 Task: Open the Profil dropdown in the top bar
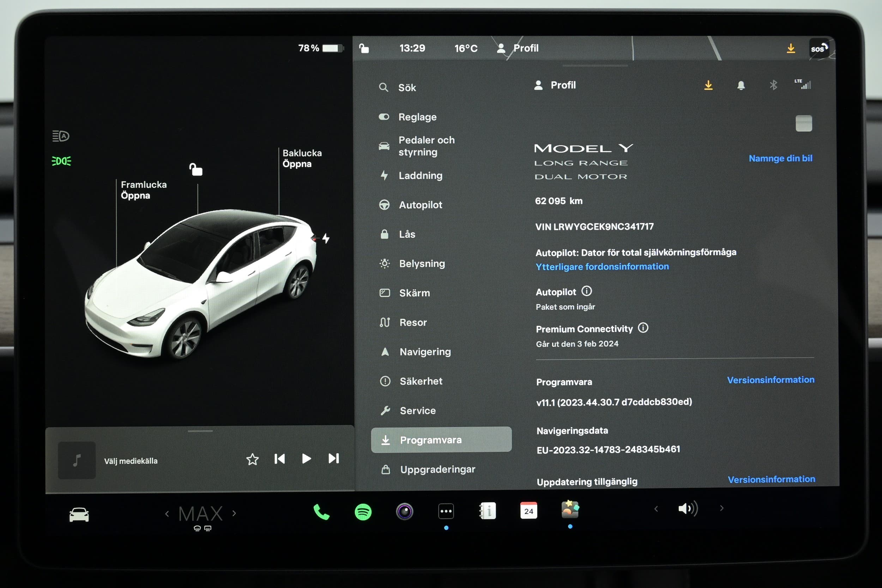[518, 48]
